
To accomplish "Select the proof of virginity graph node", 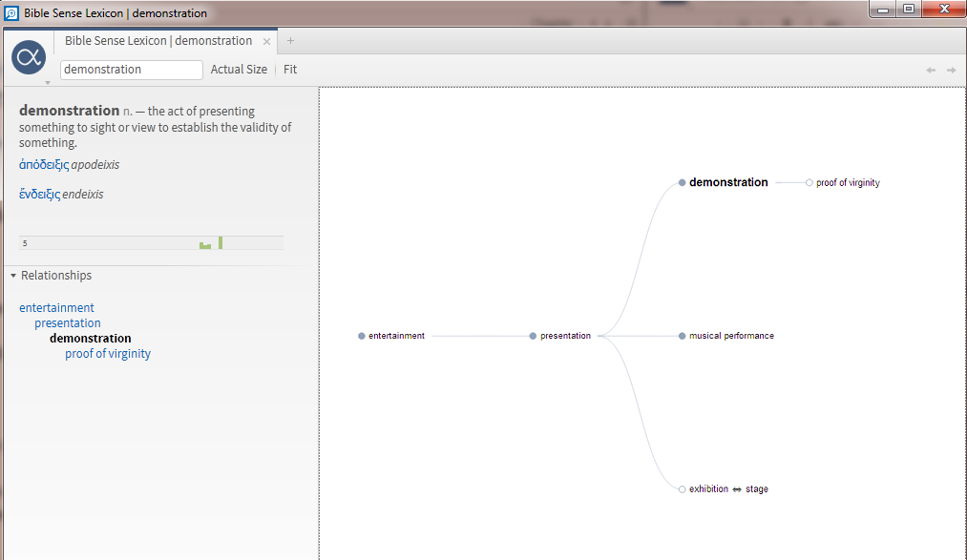I will coord(842,183).
